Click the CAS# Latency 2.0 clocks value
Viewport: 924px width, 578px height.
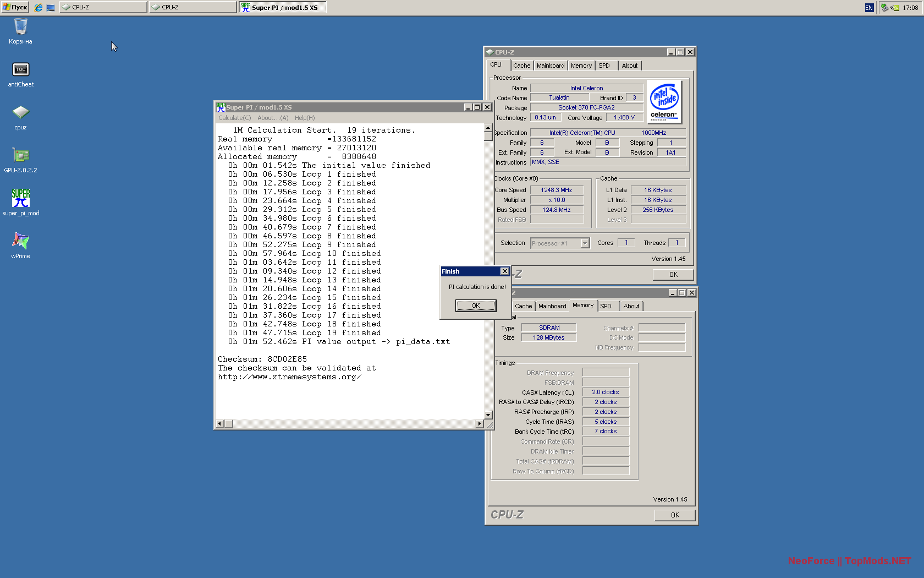tap(606, 392)
